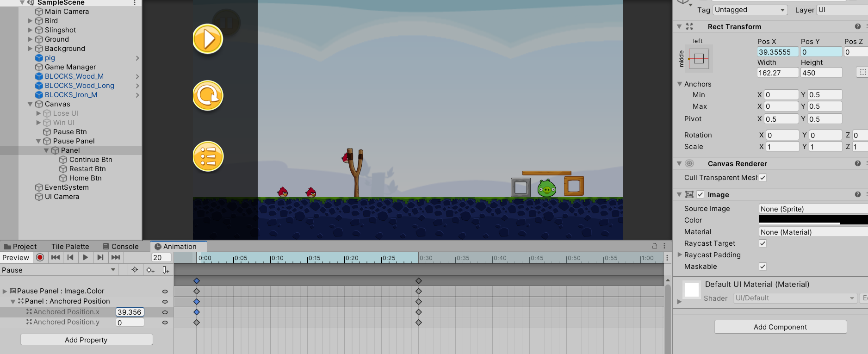
Task: Open the Layer dropdown set to UI
Action: click(x=842, y=10)
